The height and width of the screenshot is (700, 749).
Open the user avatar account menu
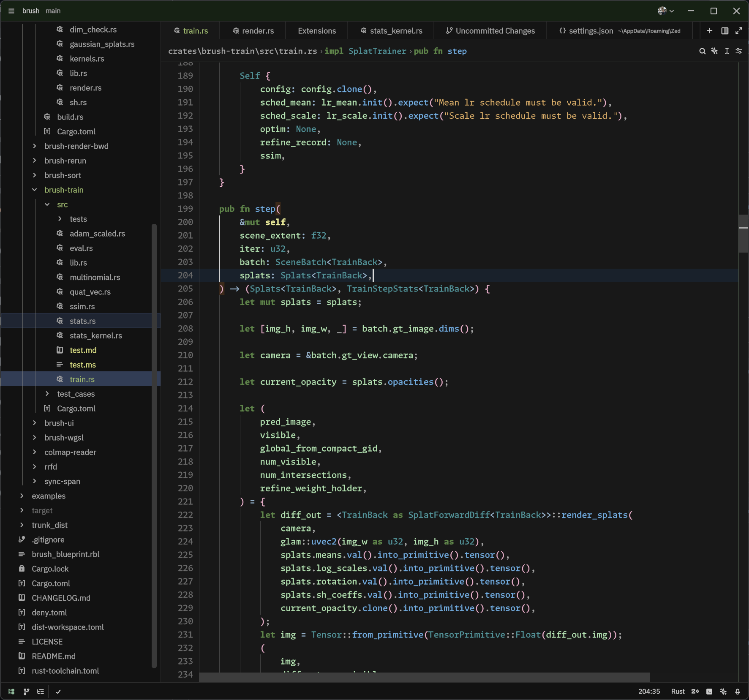665,11
